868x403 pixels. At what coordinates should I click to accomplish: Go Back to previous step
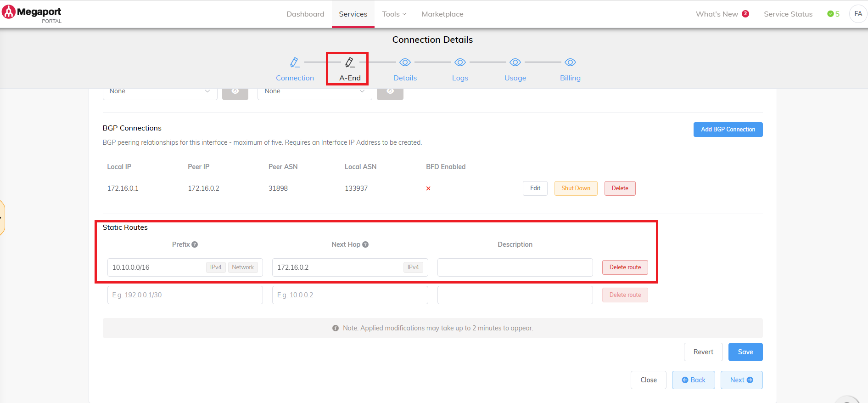[694, 380]
